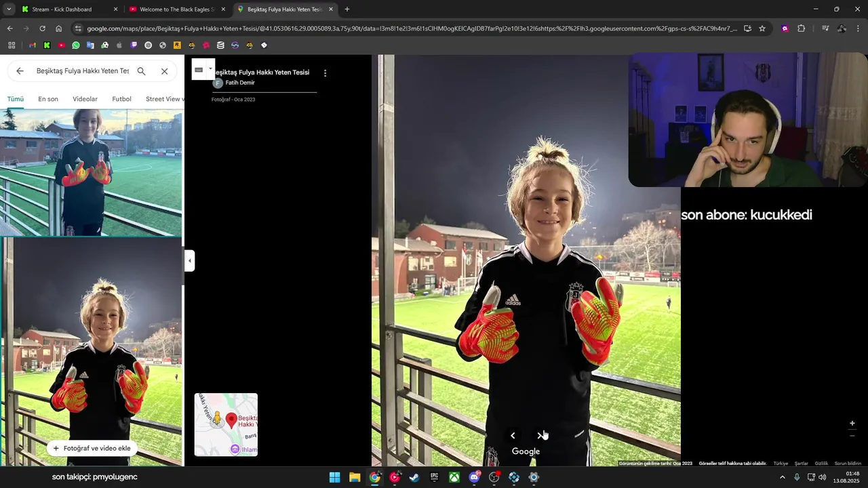Zoom out of the photo with minus
Image resolution: width=868 pixels, height=488 pixels.
tap(852, 436)
